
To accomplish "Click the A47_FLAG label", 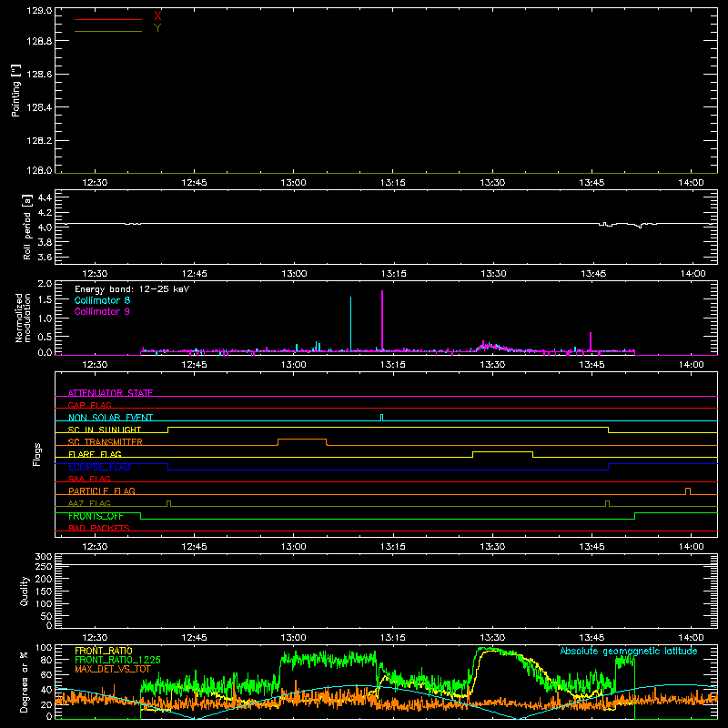I will [89, 503].
